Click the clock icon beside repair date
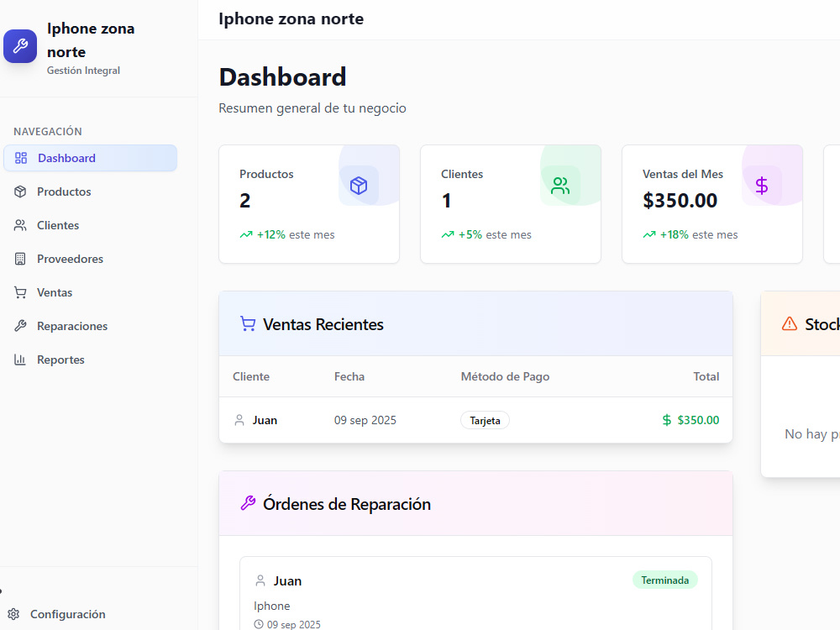 pos(259,624)
